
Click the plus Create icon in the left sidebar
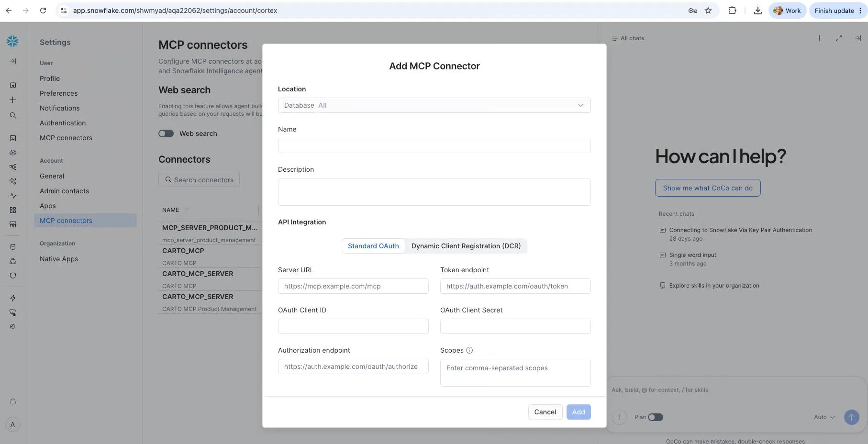[13, 100]
